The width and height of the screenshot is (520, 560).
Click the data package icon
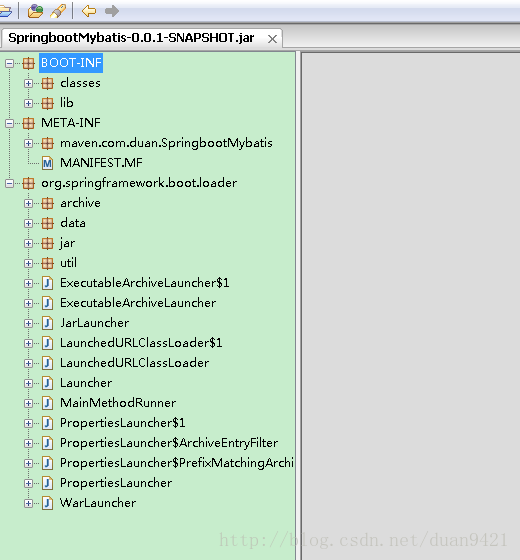point(48,223)
